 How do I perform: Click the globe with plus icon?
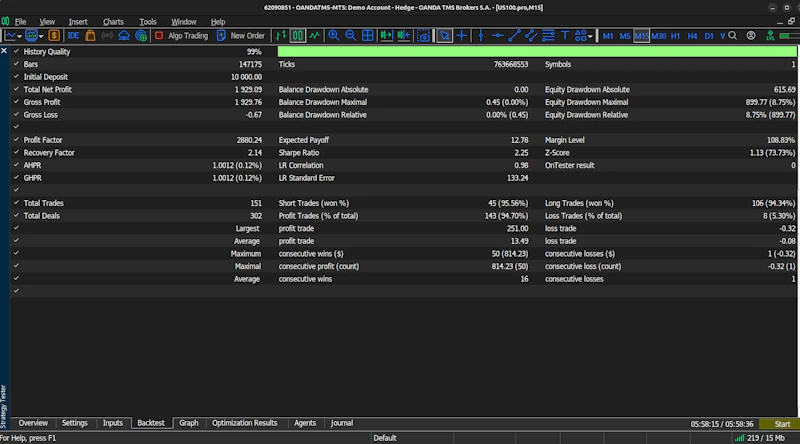141,36
